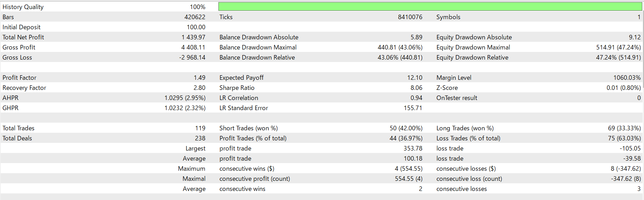Click the Profit Factor value 1.49
The width and height of the screenshot is (644, 200).
(x=200, y=78)
